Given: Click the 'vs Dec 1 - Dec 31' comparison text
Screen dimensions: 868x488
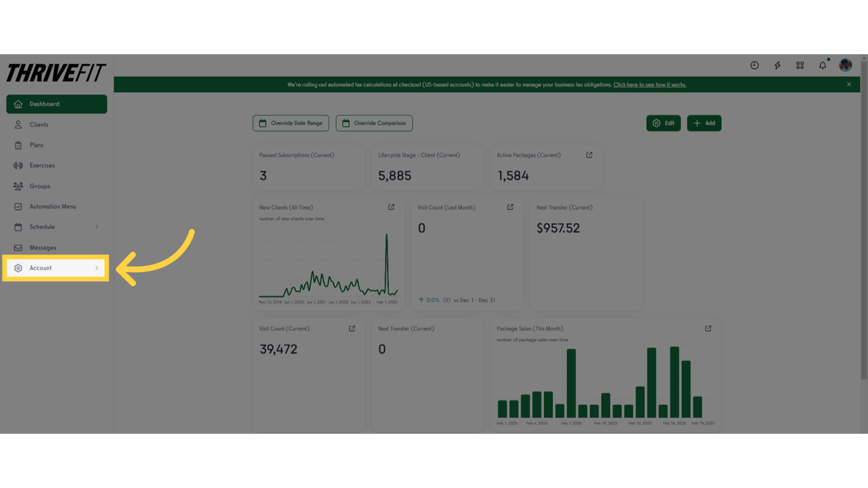Looking at the screenshot, I should (x=475, y=300).
